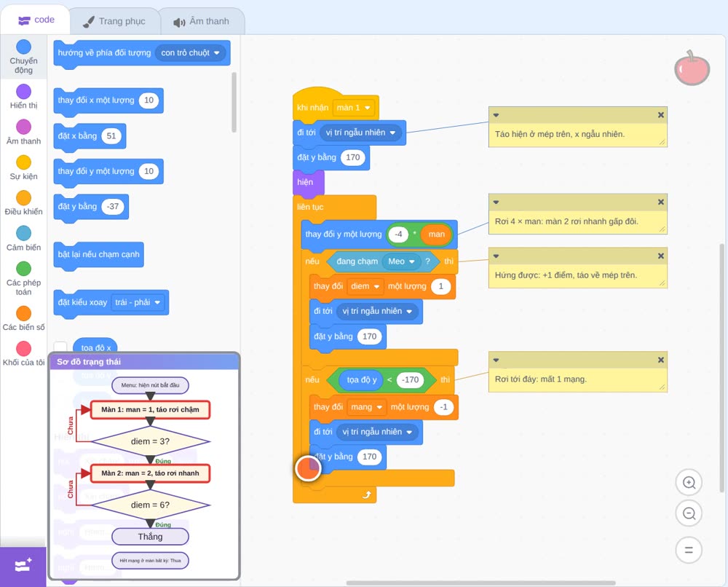
Task: Close the 'Rơi 4 × man' comment
Action: (661, 202)
